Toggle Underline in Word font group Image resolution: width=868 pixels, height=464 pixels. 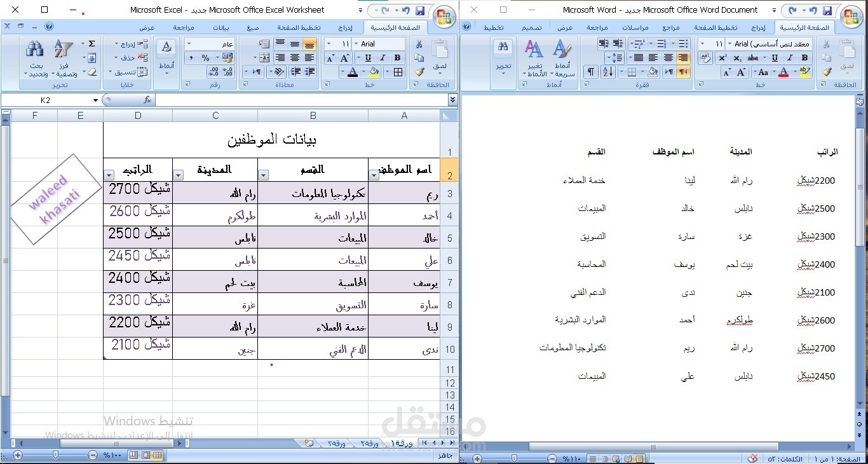[775, 58]
